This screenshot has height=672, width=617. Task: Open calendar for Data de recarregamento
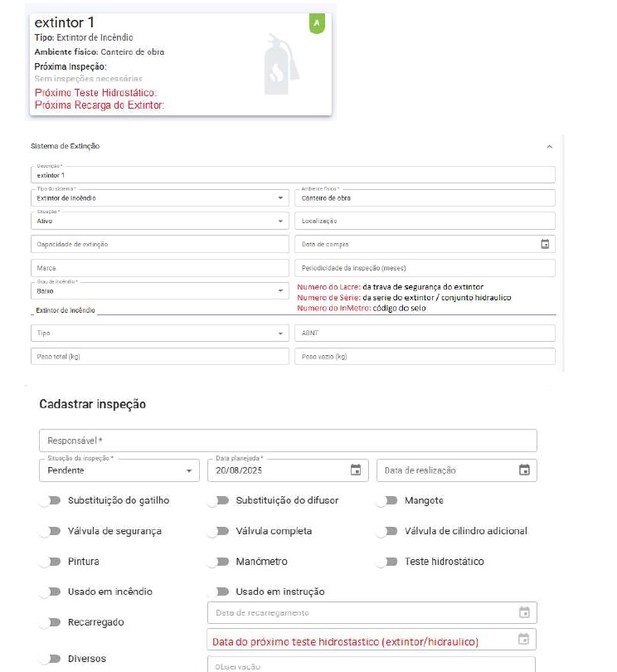coord(524,612)
